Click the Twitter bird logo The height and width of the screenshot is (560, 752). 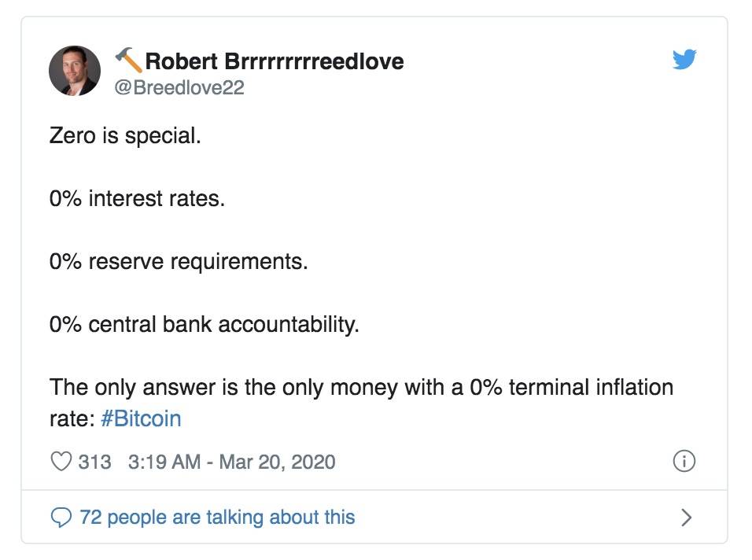[684, 60]
